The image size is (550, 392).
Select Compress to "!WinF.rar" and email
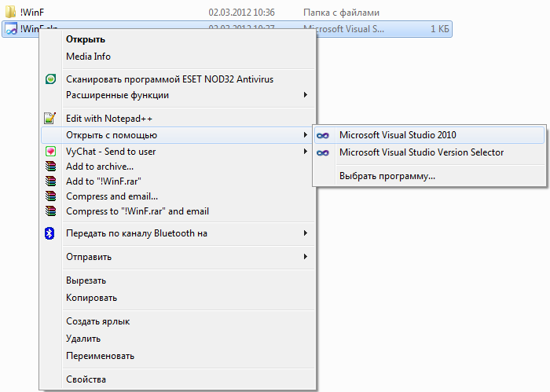[178, 211]
